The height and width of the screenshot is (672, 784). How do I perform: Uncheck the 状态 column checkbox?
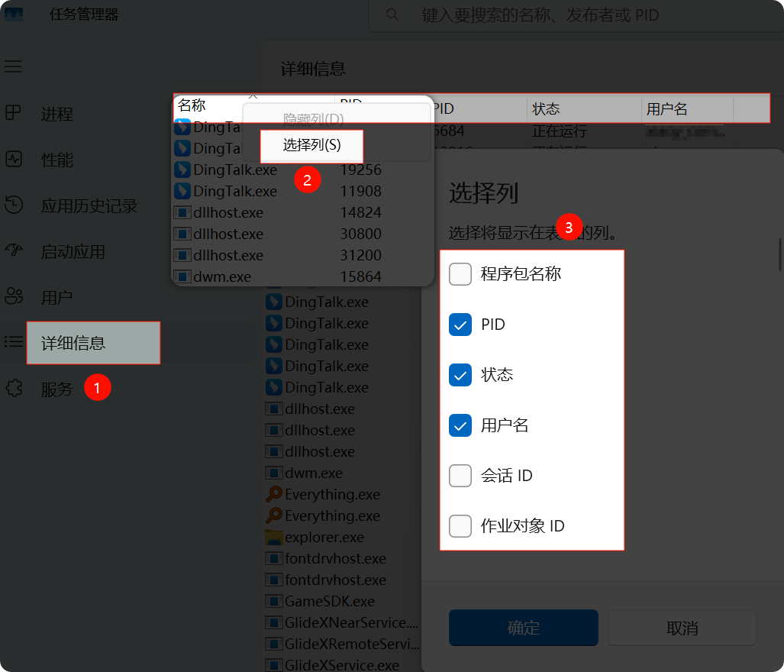click(x=460, y=375)
